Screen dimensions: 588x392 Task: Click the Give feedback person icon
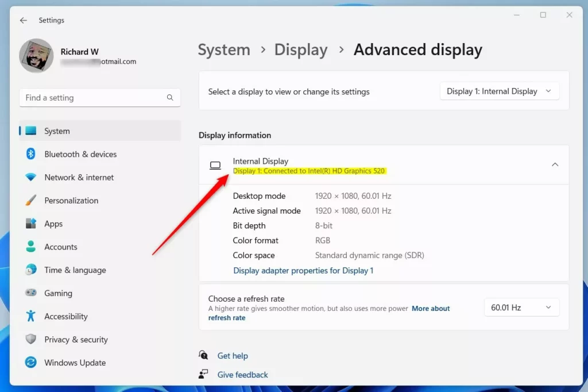[x=203, y=374]
